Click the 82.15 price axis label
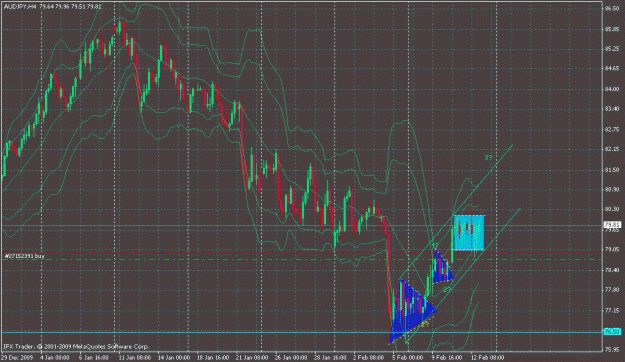This screenshot has width=625, height=362. tap(612, 149)
